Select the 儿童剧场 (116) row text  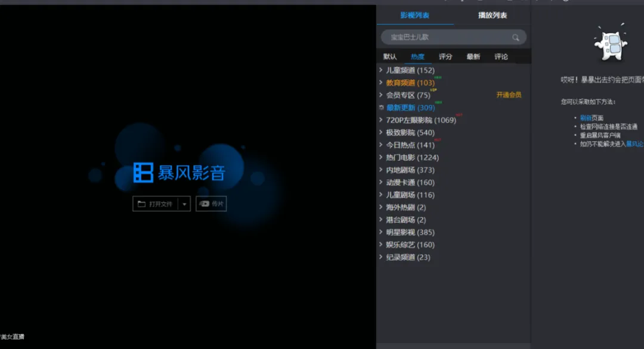[410, 195]
